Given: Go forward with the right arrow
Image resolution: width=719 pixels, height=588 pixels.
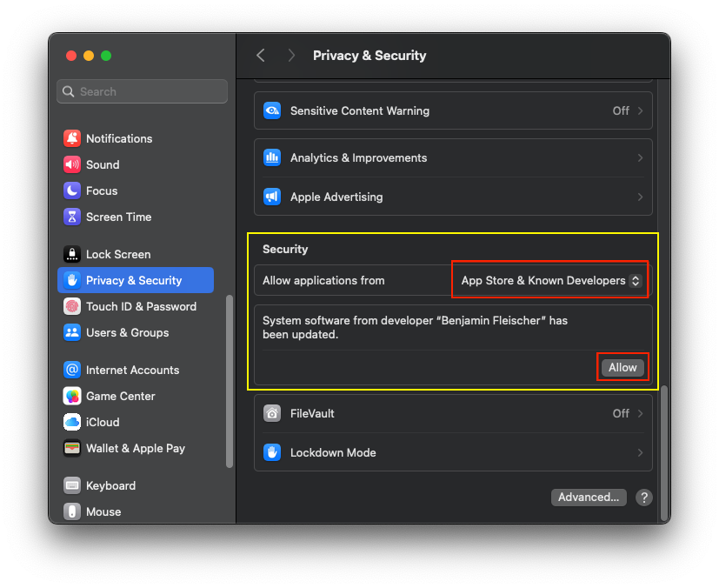Looking at the screenshot, I should coord(291,56).
